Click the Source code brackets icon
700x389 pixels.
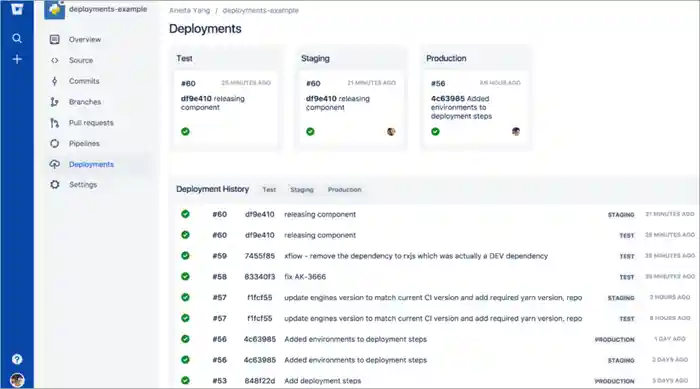click(x=54, y=60)
